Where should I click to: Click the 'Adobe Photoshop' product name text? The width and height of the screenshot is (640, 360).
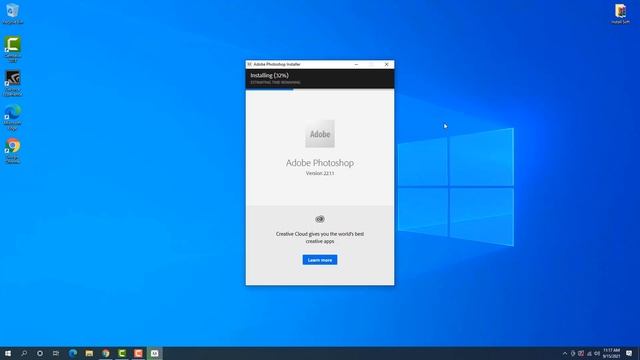pos(320,163)
